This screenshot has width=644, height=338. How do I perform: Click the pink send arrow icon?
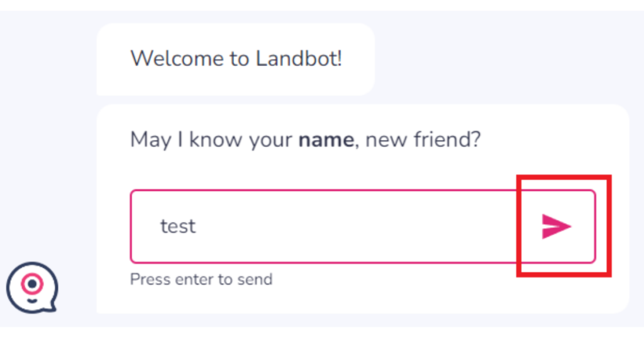pos(557,226)
